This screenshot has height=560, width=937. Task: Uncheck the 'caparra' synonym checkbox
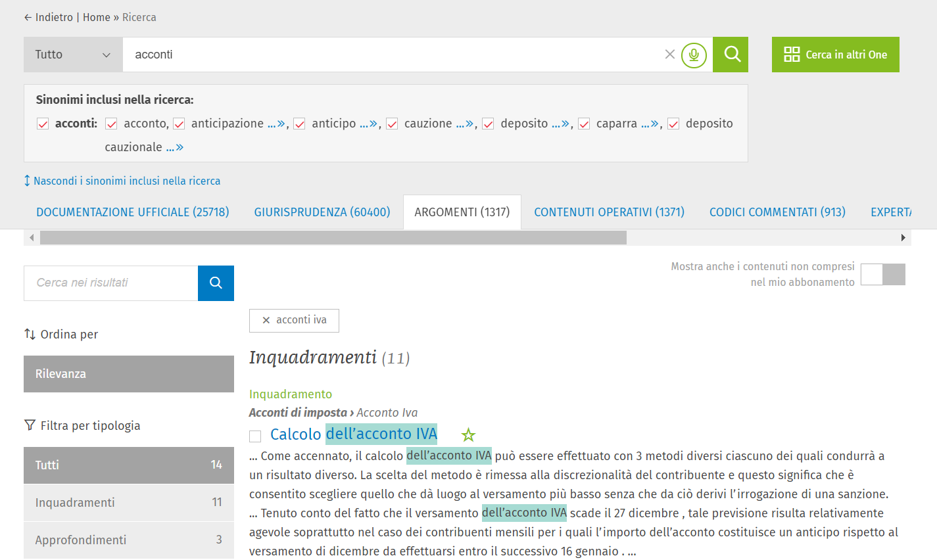coord(584,124)
